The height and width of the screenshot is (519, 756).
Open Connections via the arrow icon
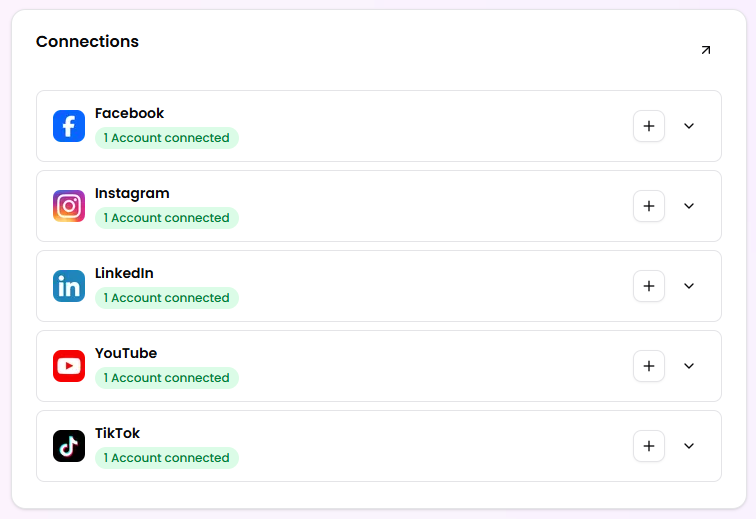(706, 50)
